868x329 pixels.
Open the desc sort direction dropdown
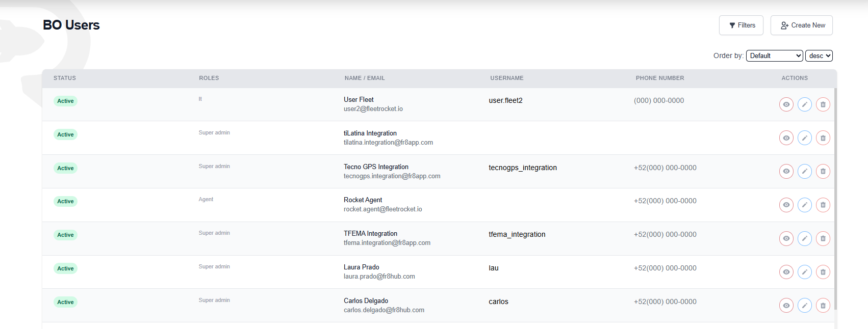tap(819, 56)
